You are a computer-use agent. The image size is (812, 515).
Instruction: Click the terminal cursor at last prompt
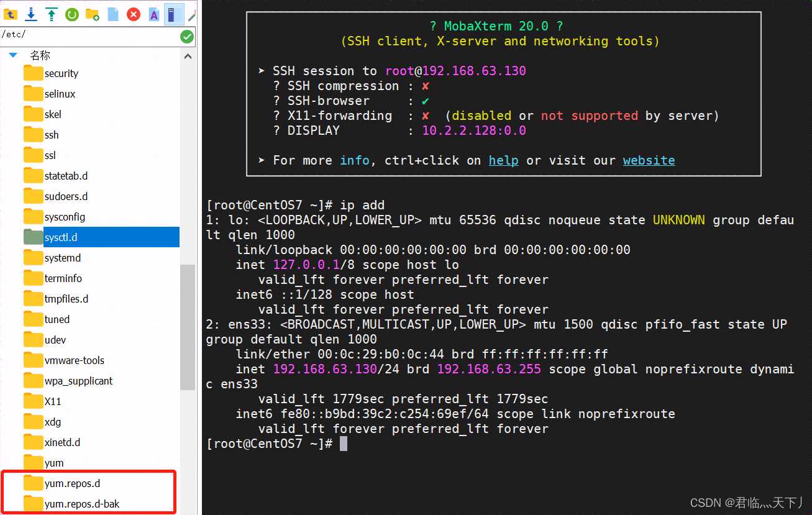coord(344,444)
